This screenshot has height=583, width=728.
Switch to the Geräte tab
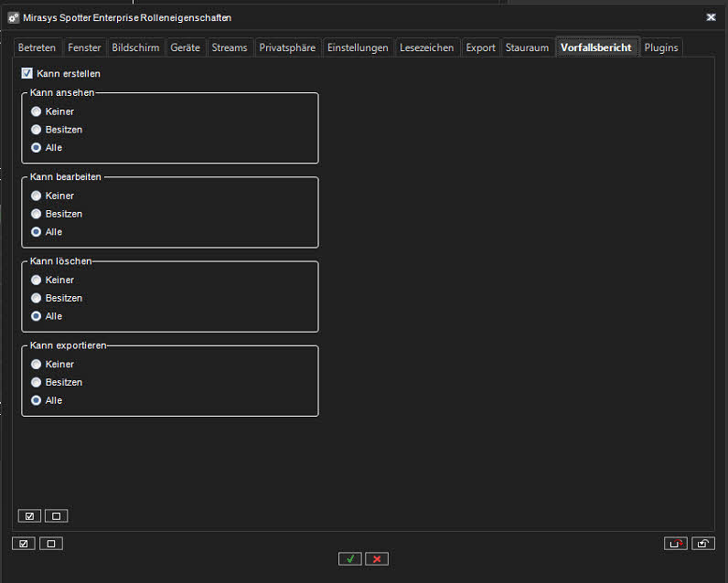click(x=185, y=48)
